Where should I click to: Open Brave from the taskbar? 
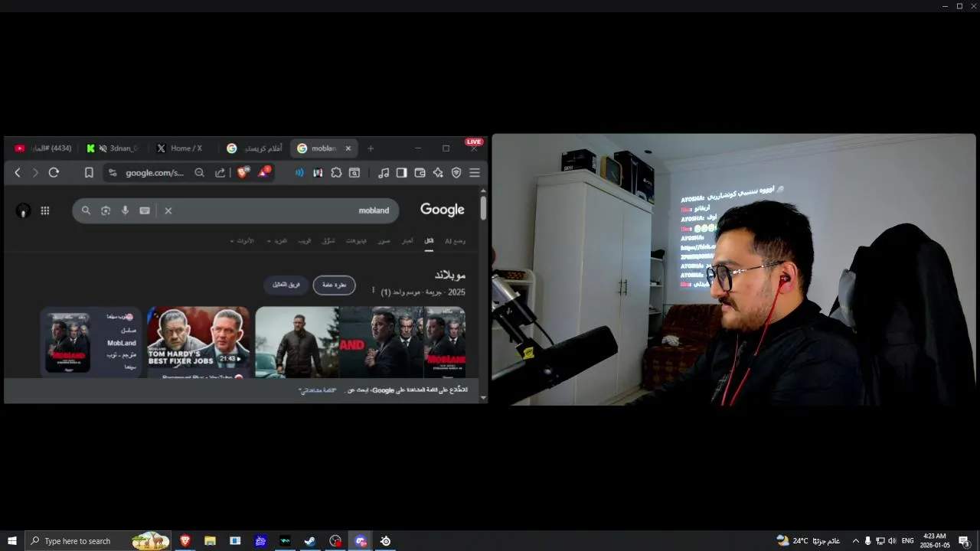coord(185,541)
